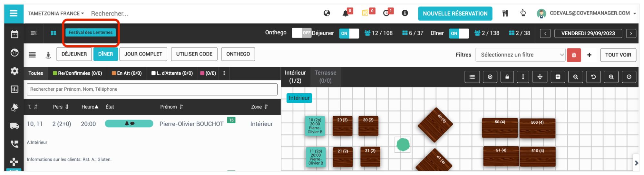Open the Vendredi 29/09/2023 date picker

coord(588,33)
